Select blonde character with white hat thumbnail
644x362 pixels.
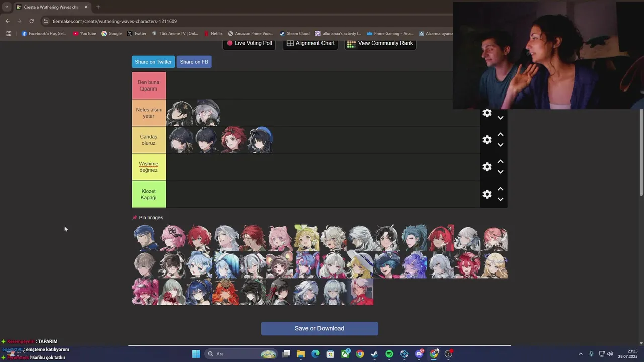(x=360, y=265)
